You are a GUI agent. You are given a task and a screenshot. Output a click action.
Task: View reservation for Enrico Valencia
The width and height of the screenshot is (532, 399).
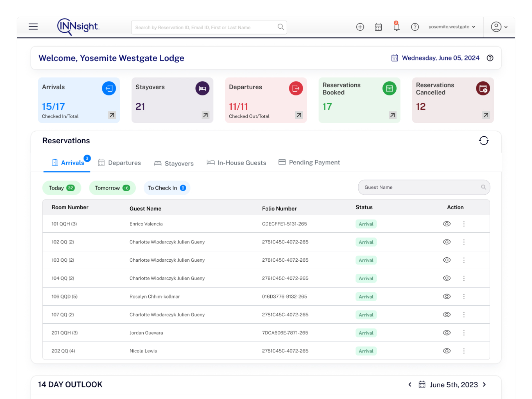[447, 224]
